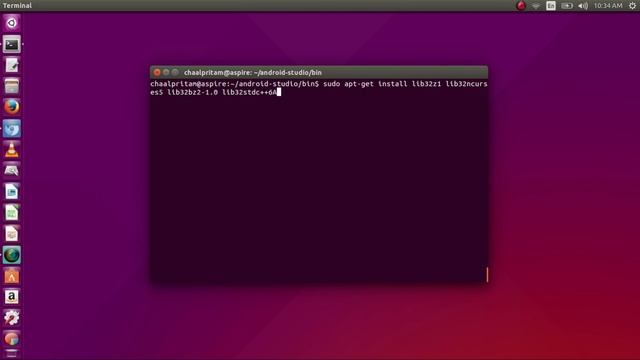This screenshot has height=360, width=640.
Task: Launch the pie chart disk usage icon
Action: click(x=11, y=339)
